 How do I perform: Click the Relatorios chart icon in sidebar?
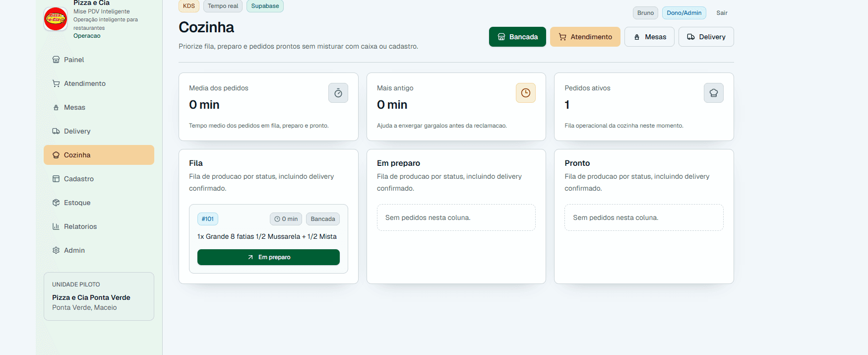pos(56,226)
